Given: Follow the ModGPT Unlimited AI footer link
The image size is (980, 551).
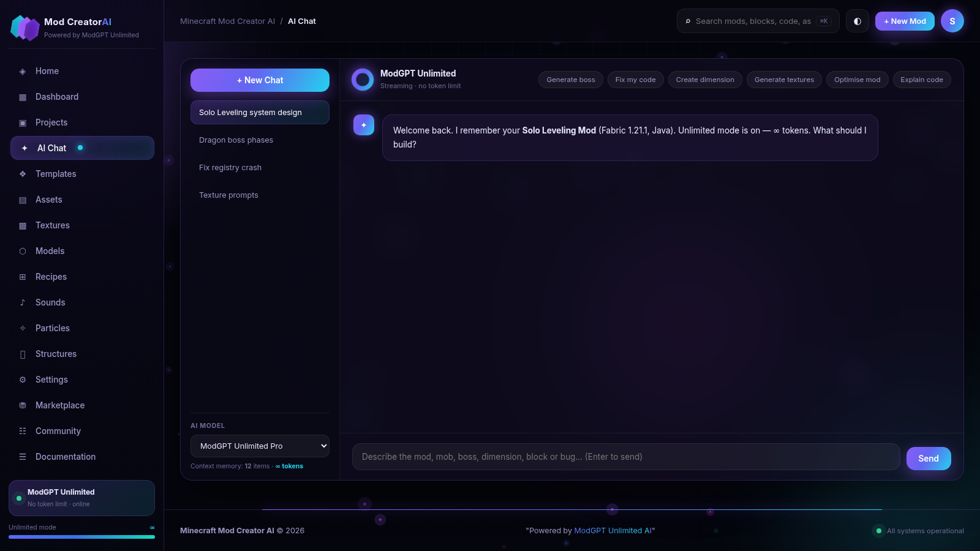Looking at the screenshot, I should 613,531.
